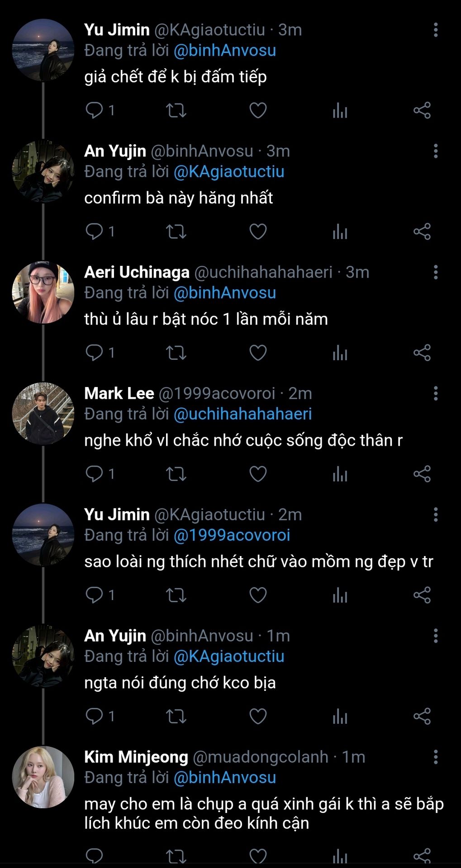461x868 pixels.
Task: Reply to first Yu Jimin tweet
Action: pos(95,110)
